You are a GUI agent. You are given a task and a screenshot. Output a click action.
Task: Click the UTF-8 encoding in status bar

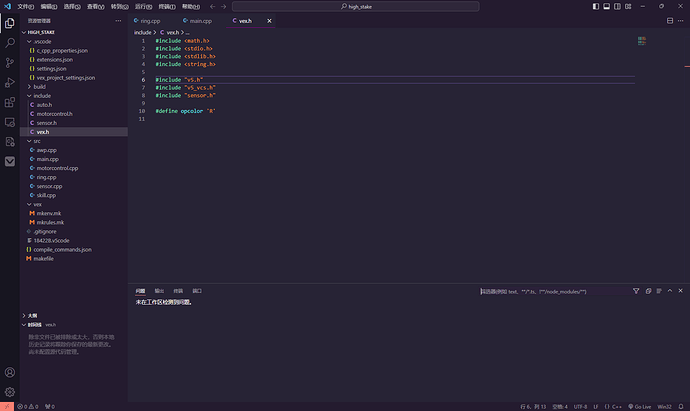coord(581,406)
